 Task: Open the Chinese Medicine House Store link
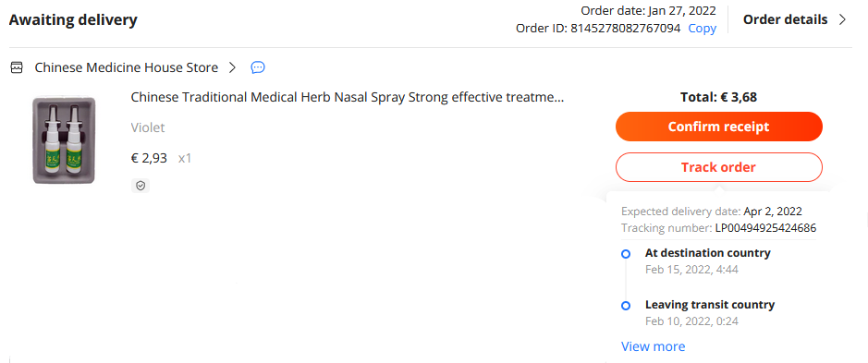coord(127,67)
